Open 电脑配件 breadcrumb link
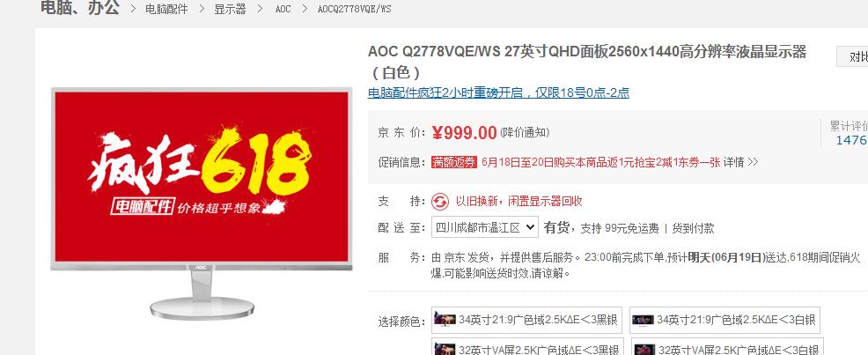868x355 pixels. [166, 10]
